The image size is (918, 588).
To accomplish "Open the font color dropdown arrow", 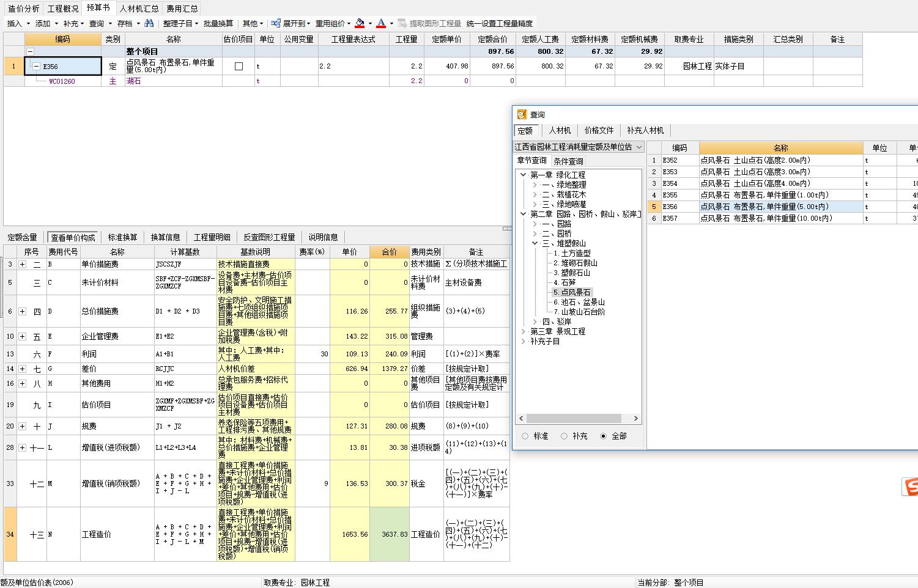I will 391,23.
